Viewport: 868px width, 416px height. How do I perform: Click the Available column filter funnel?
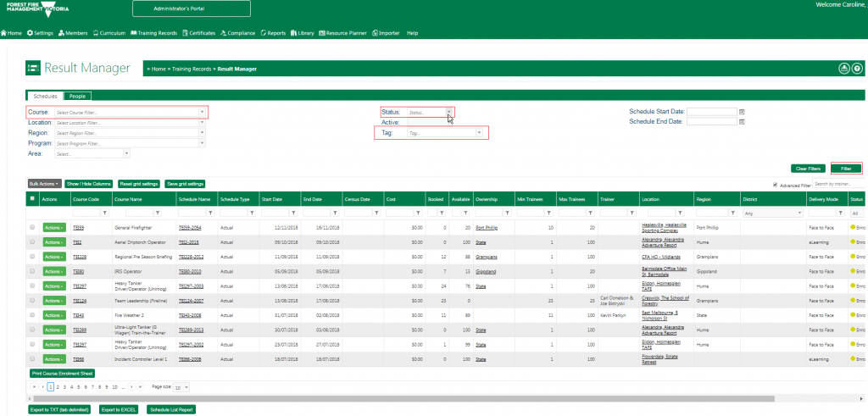coord(467,213)
